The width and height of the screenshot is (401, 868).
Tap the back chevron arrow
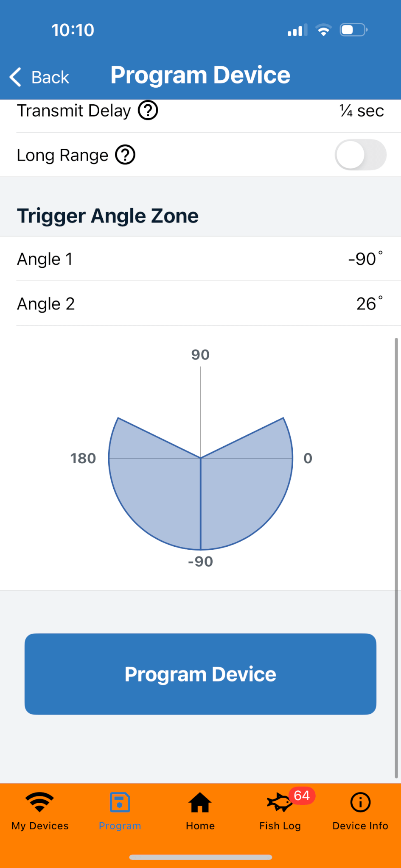tap(15, 77)
